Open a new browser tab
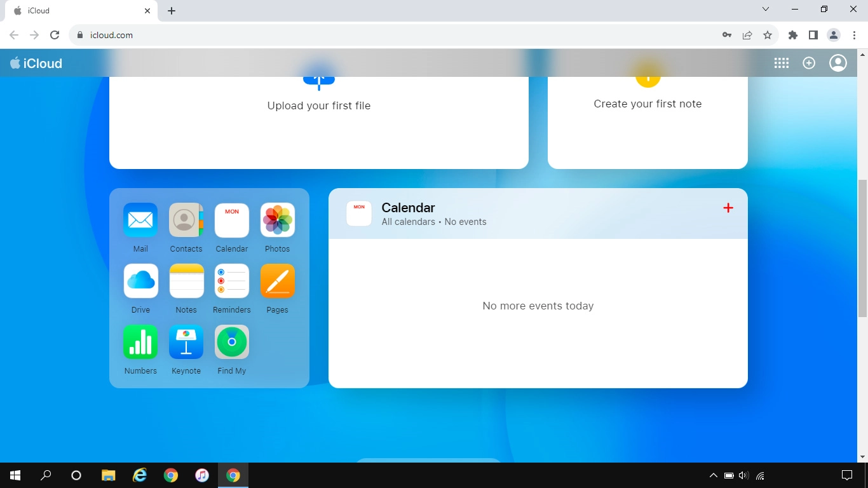 172,11
